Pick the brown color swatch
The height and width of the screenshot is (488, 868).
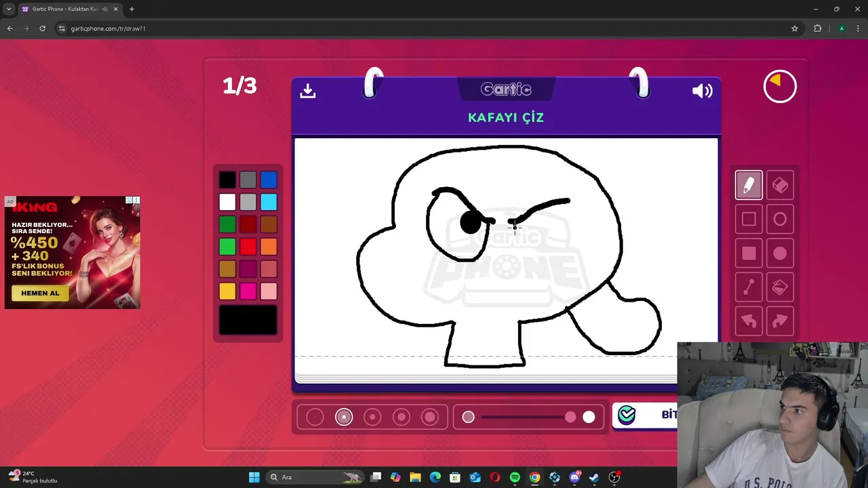coord(269,224)
